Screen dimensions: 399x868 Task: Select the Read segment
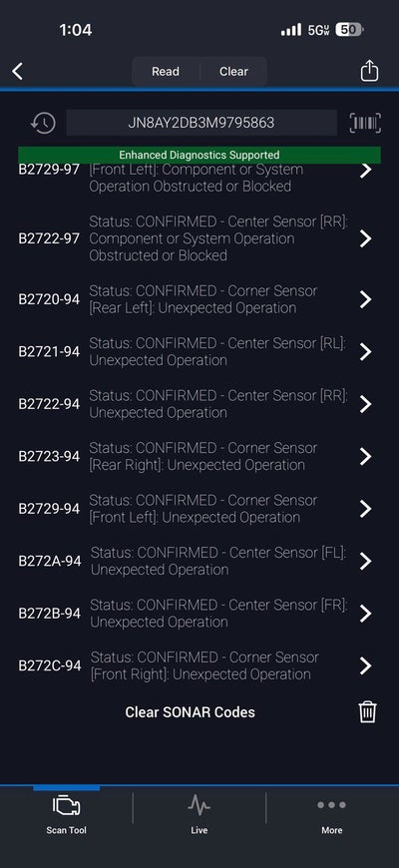tap(166, 72)
